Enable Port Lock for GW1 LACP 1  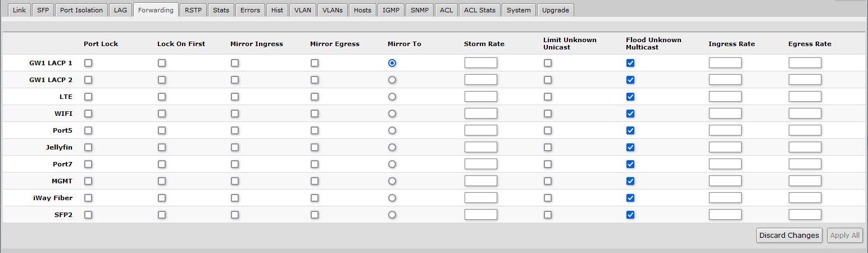click(x=88, y=63)
